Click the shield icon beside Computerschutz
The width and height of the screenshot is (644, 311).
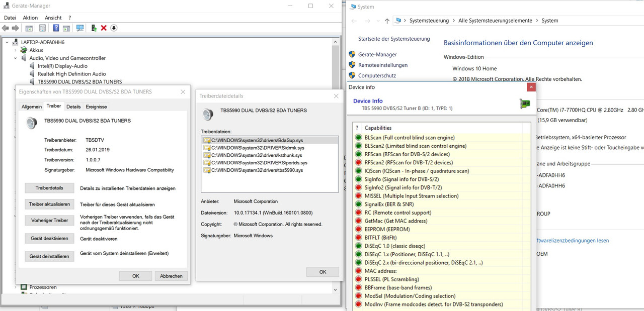[352, 75]
